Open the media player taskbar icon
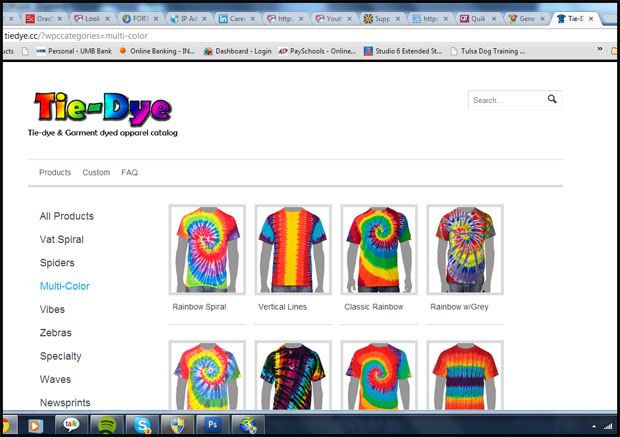 pyautogui.click(x=35, y=426)
